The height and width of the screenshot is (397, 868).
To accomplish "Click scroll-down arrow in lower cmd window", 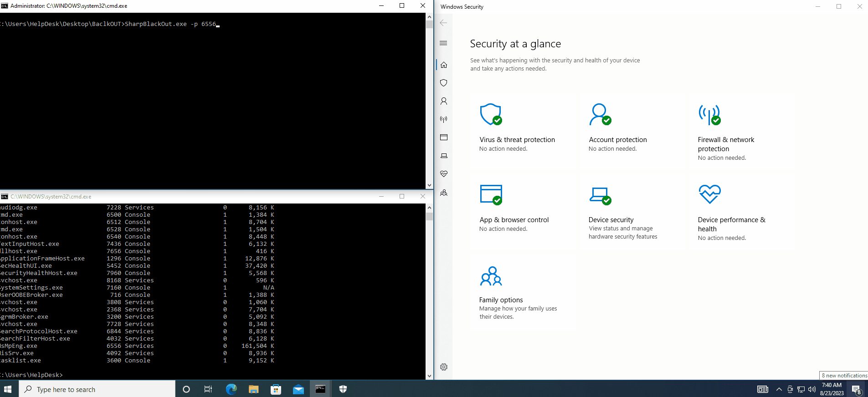I will pyautogui.click(x=429, y=376).
